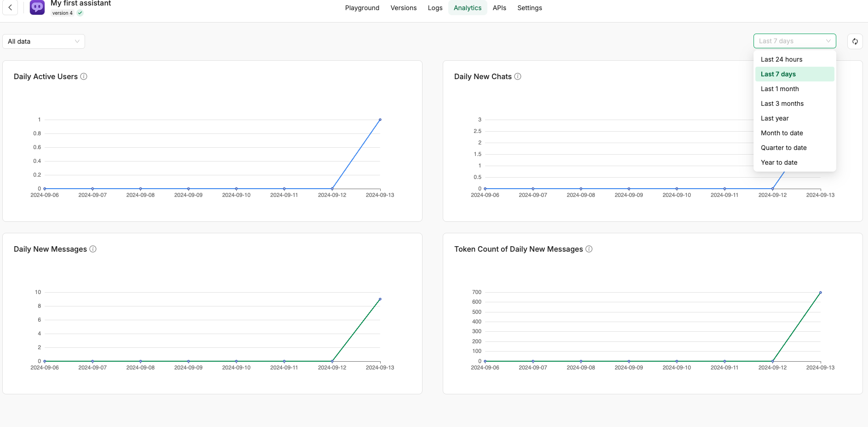Click the Daily Active Users heading
The height and width of the screenshot is (427, 868).
tap(46, 76)
